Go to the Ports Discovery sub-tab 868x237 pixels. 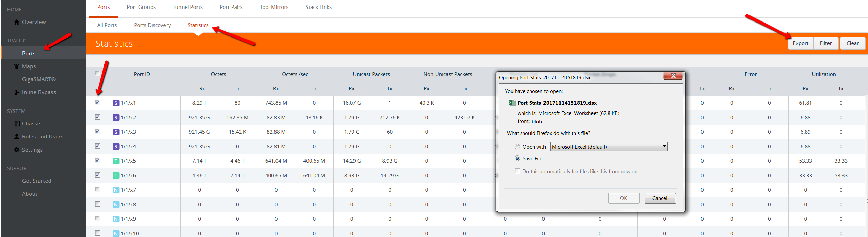coord(152,25)
